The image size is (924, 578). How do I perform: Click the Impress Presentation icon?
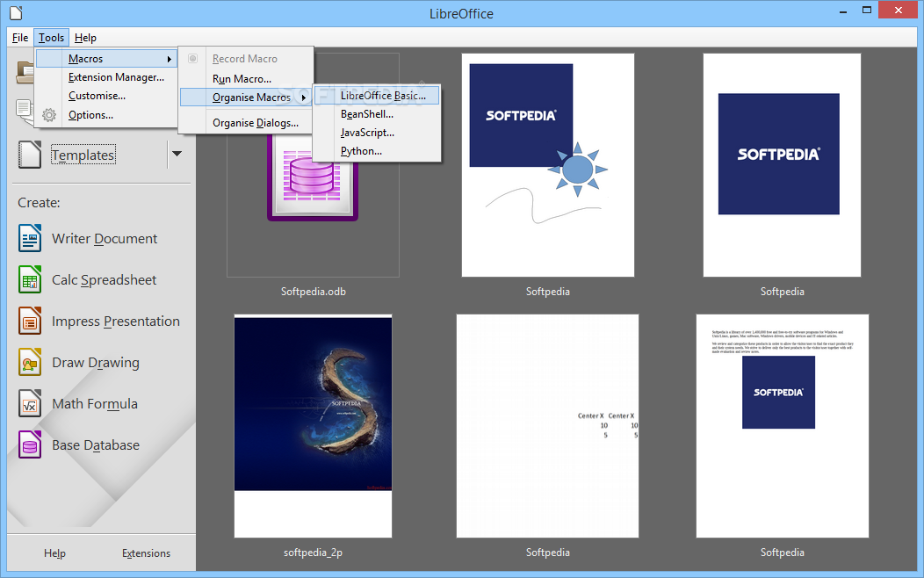click(x=30, y=322)
